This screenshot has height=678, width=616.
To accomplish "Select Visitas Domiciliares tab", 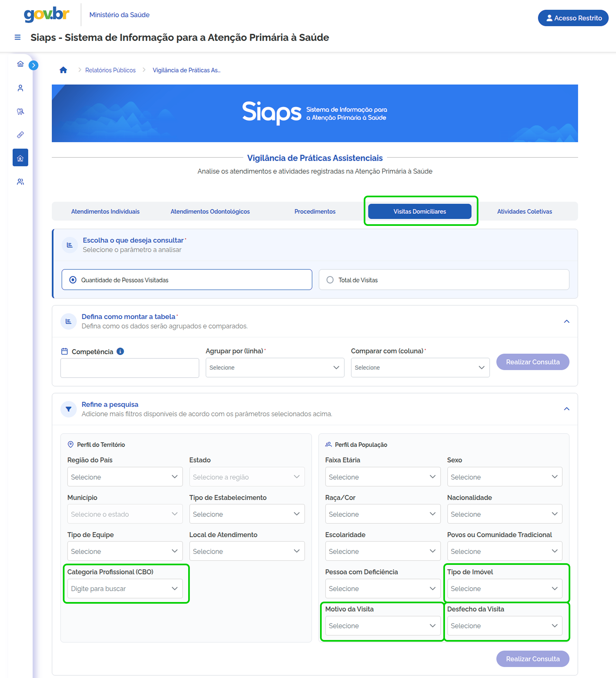I will [x=420, y=211].
